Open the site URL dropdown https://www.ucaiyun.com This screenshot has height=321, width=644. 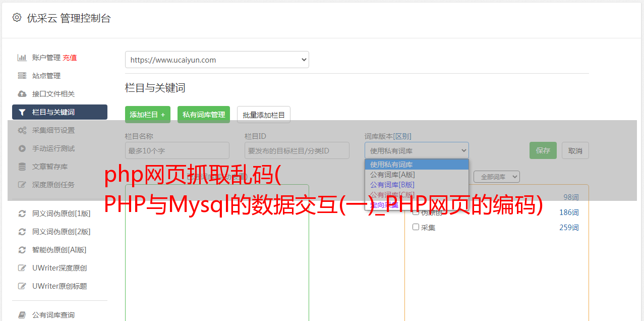click(x=217, y=60)
